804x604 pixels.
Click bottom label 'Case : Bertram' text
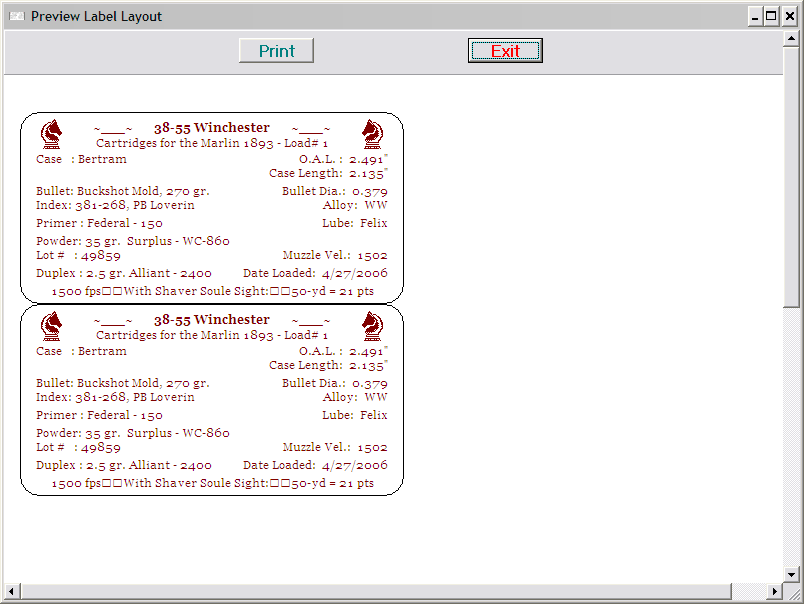[x=81, y=351]
